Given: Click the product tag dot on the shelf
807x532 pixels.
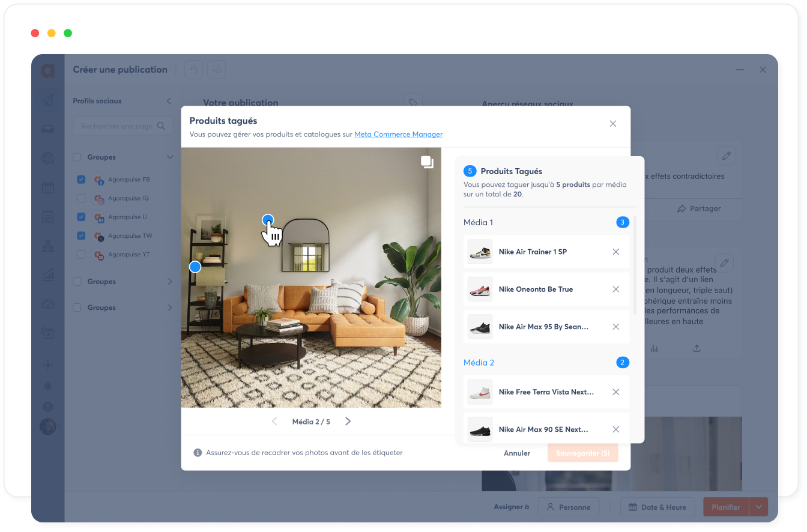Looking at the screenshot, I should tap(195, 267).
